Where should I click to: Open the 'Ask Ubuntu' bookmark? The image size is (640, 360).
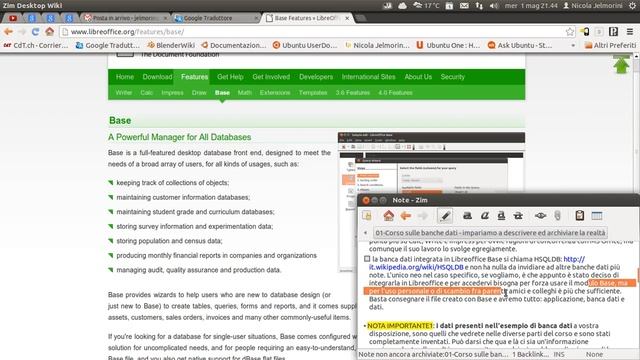[520, 45]
